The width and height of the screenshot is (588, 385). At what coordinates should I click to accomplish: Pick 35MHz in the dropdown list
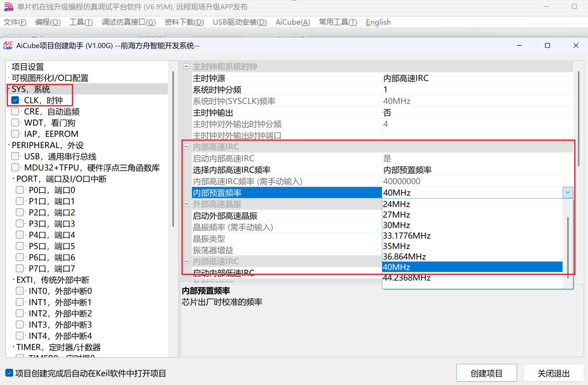click(x=472, y=246)
